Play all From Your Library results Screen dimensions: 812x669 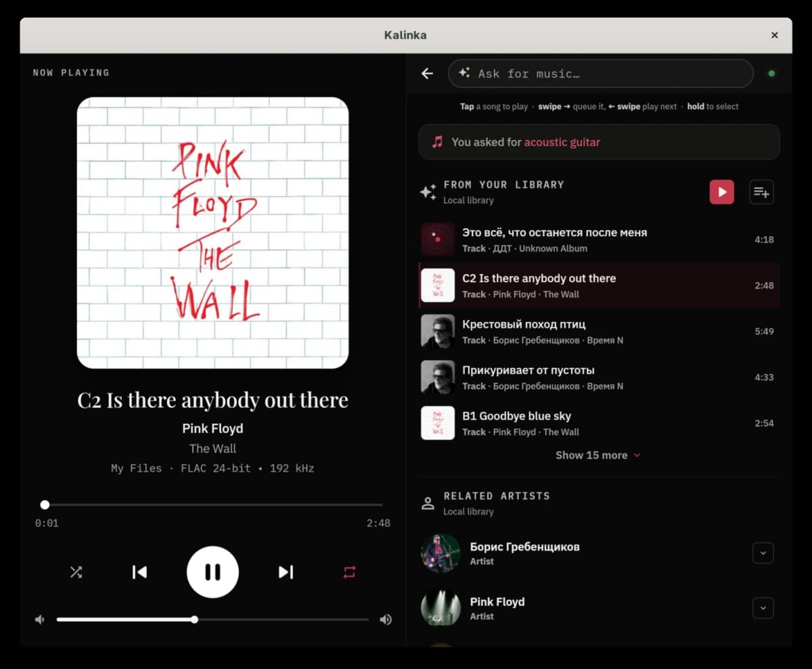pos(721,192)
